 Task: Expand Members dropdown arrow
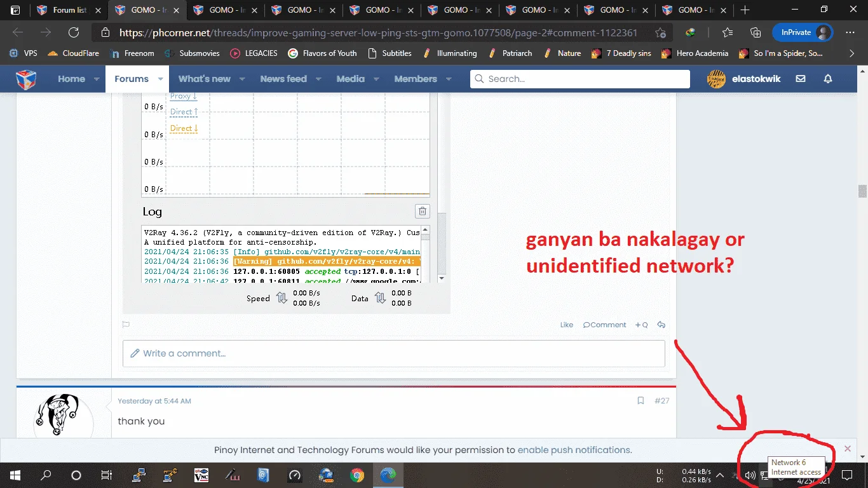449,79
